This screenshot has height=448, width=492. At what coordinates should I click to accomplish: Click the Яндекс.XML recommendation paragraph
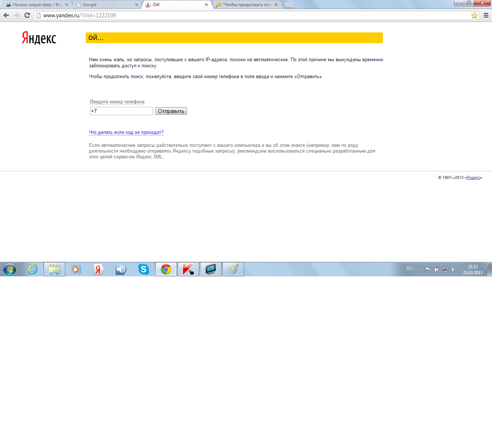tap(232, 151)
